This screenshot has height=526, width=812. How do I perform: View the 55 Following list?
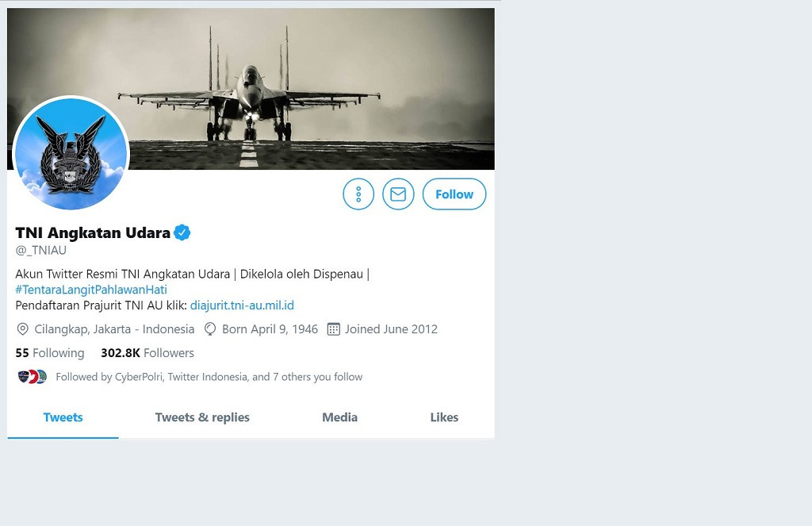point(49,353)
